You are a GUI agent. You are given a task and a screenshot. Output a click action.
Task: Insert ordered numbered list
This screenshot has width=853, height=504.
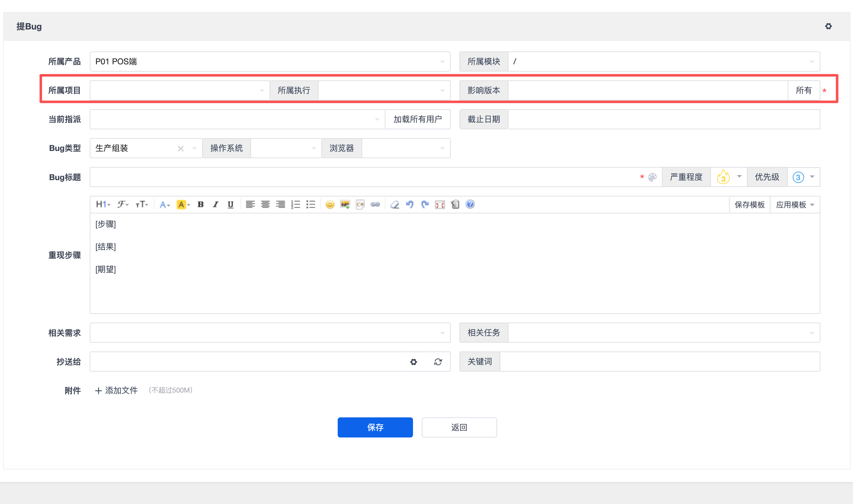pos(295,204)
